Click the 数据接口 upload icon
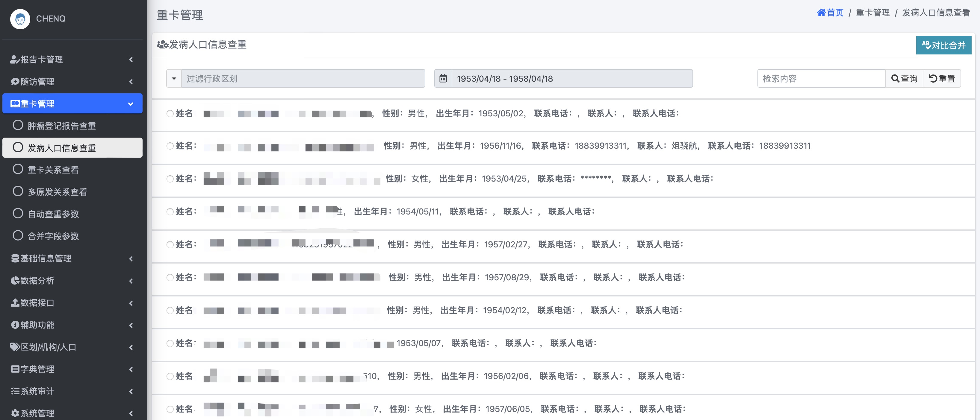This screenshot has height=420, width=980. (15, 302)
